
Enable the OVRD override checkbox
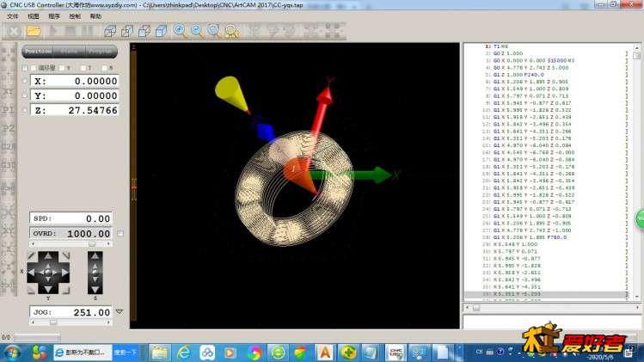(x=120, y=233)
